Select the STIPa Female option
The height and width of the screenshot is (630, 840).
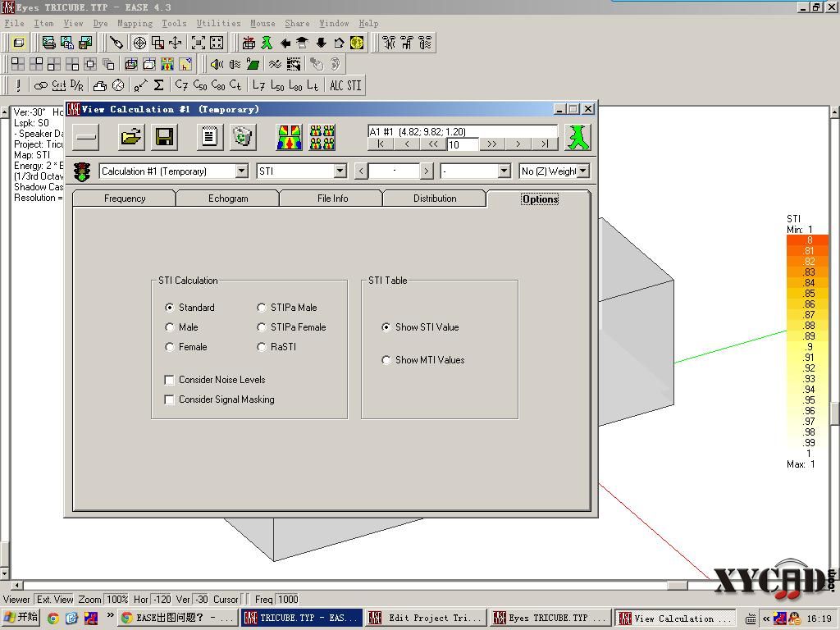[291, 327]
